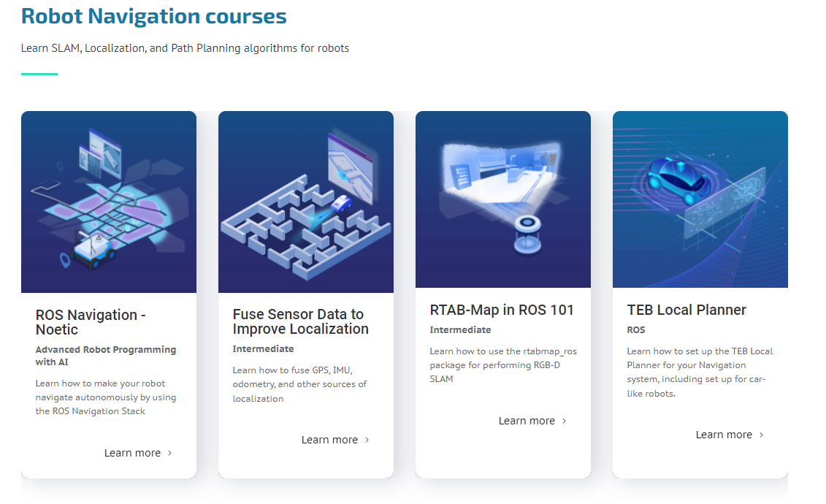Click the 'Robot Navigation courses' heading
Screen dimensions: 826x504
point(154,16)
